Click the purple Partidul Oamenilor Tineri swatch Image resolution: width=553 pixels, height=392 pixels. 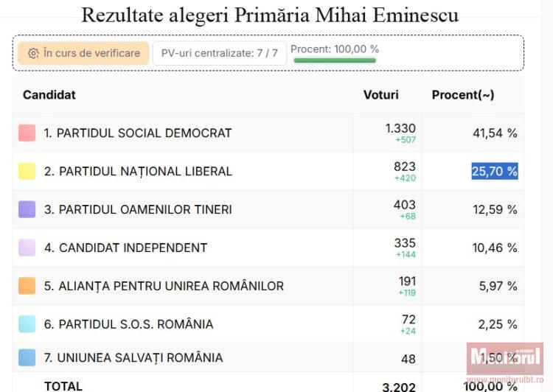tap(27, 210)
